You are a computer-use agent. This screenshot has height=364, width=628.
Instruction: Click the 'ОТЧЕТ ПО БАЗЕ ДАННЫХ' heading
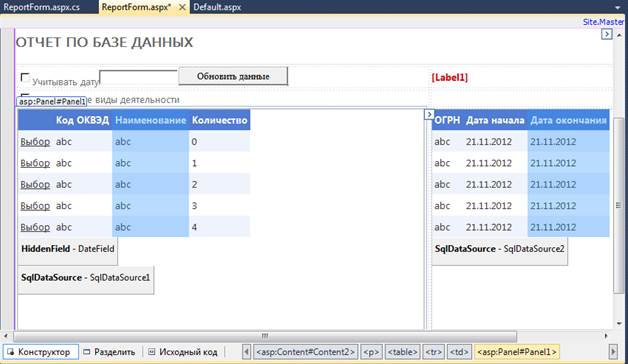104,42
